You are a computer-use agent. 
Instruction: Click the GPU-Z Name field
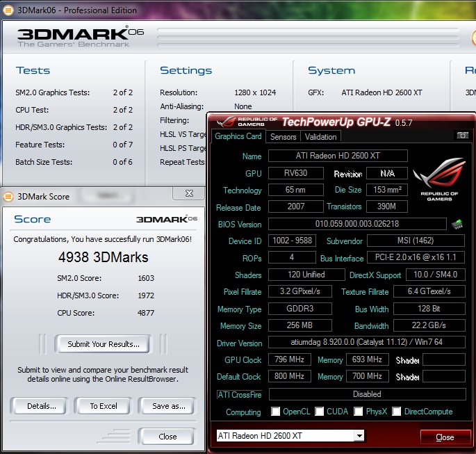[338, 156]
